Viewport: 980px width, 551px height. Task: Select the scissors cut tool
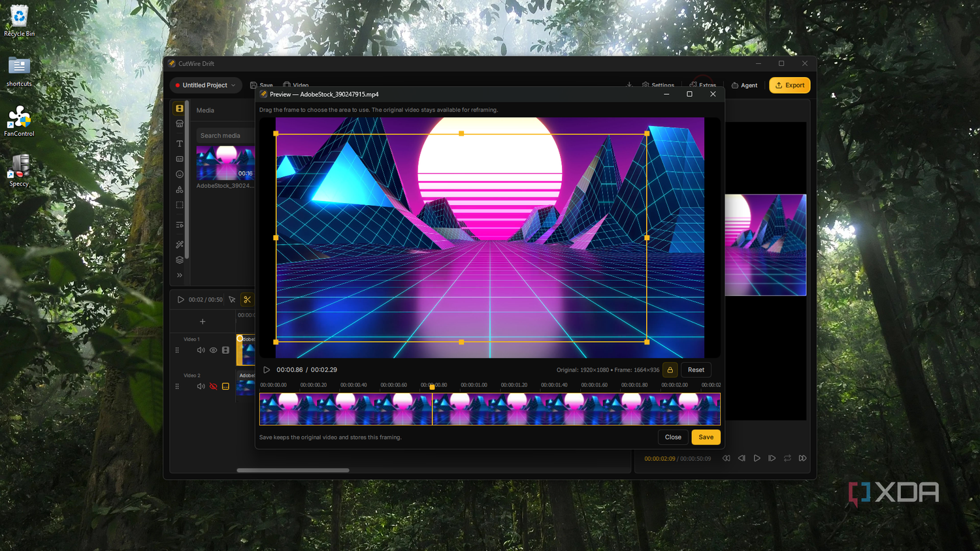(247, 300)
